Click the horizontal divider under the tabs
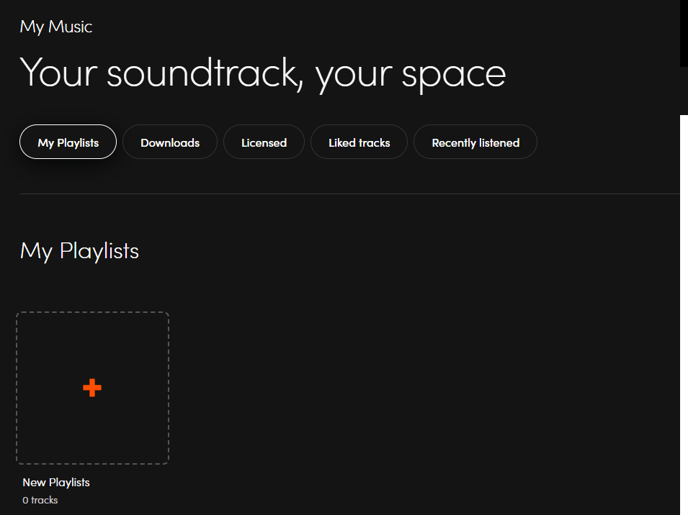The width and height of the screenshot is (688, 515). point(349,193)
